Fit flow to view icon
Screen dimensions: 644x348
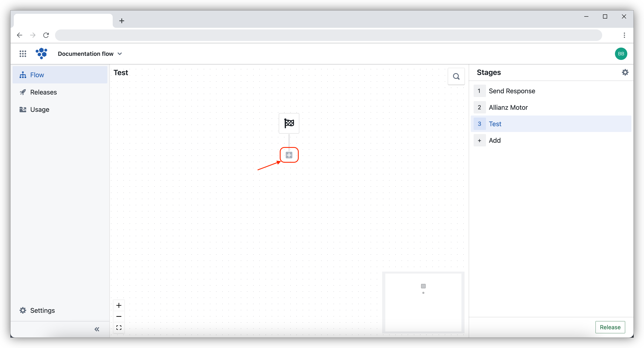[x=119, y=327]
